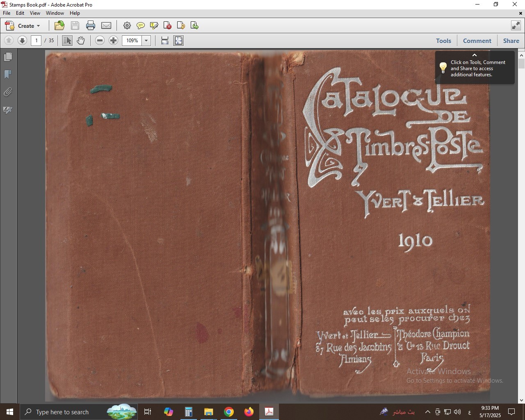525x420 pixels.
Task: Expand the zoom level dropdown arrow
Action: pyautogui.click(x=146, y=41)
